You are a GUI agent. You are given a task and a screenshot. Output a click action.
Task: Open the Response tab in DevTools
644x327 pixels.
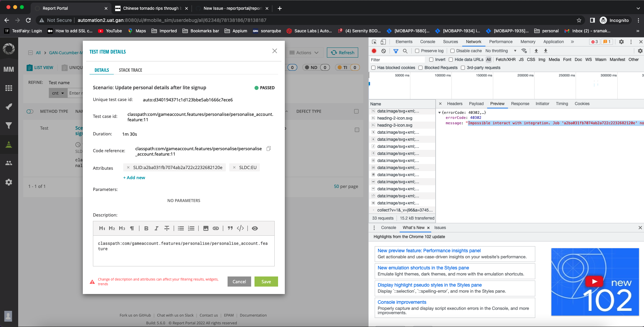520,104
